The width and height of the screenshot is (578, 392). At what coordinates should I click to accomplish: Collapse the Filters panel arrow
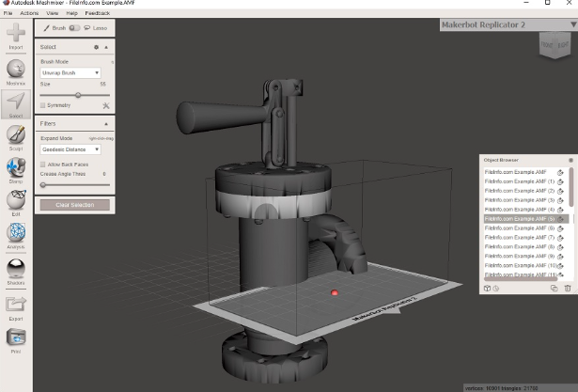click(x=106, y=124)
